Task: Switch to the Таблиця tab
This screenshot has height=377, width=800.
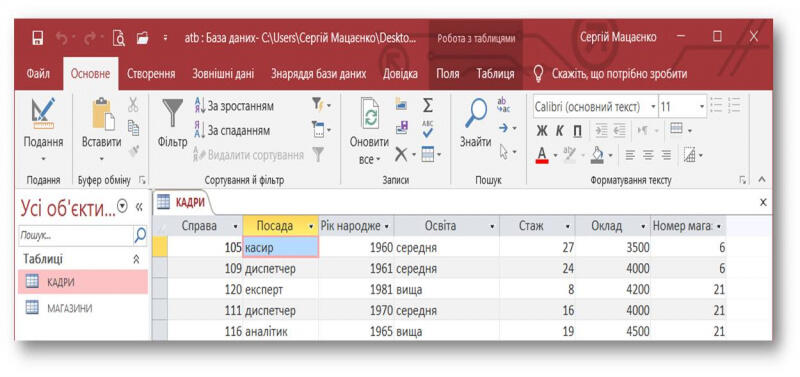Action: [x=495, y=74]
